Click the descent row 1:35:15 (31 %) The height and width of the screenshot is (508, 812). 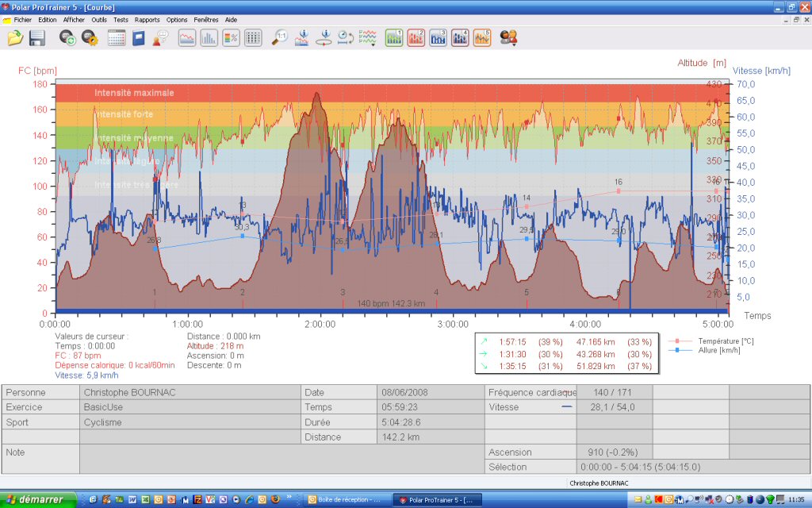566,366
